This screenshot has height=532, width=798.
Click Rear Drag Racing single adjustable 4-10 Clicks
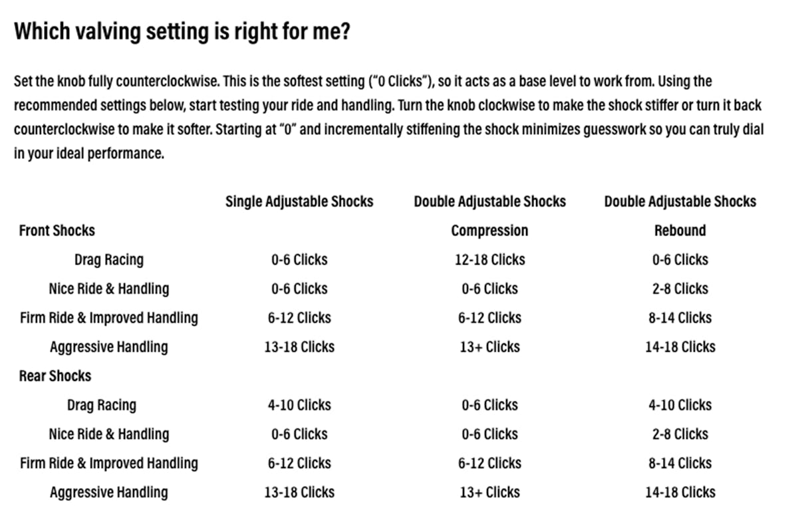299,405
